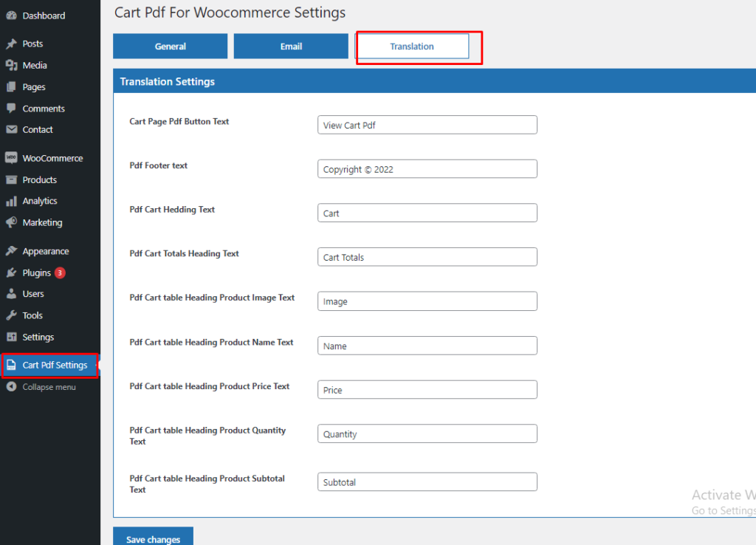Click the Product Price Text input

pyautogui.click(x=427, y=390)
